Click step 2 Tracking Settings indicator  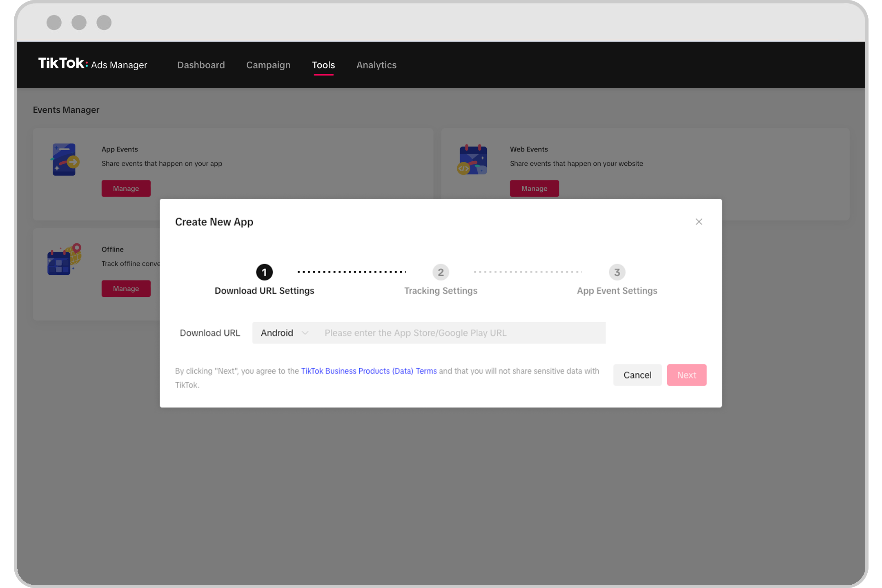[x=440, y=272]
